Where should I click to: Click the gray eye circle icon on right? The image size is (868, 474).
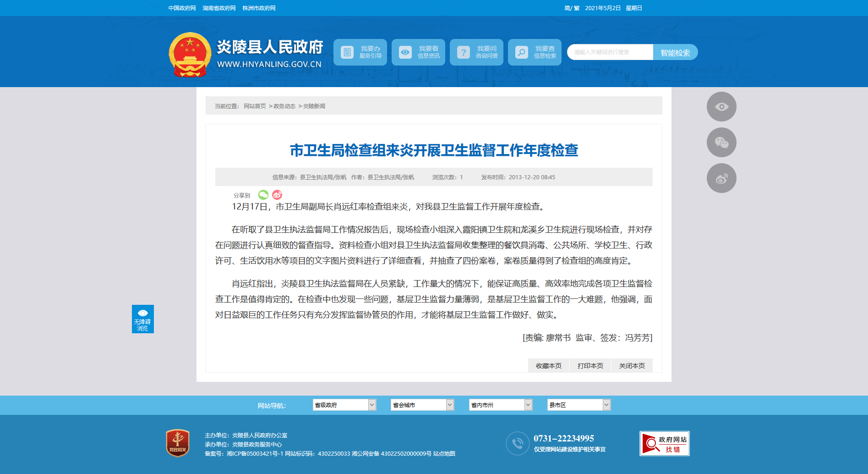point(721,107)
